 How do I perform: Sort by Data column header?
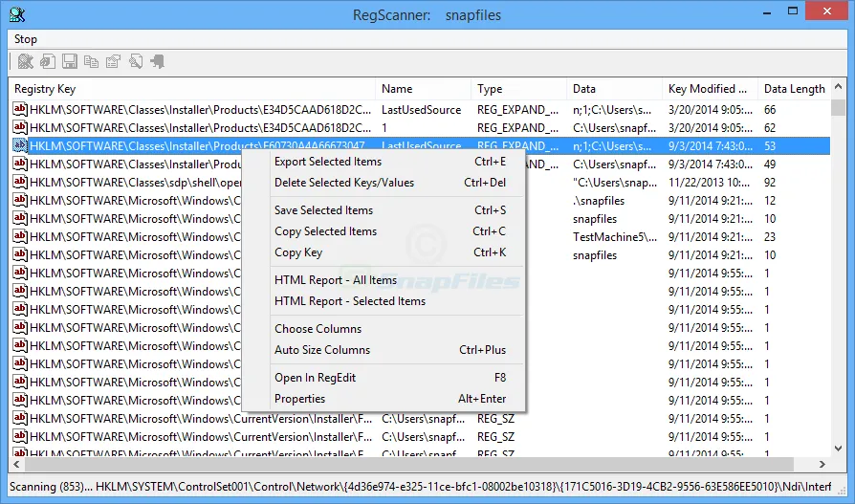coord(615,89)
